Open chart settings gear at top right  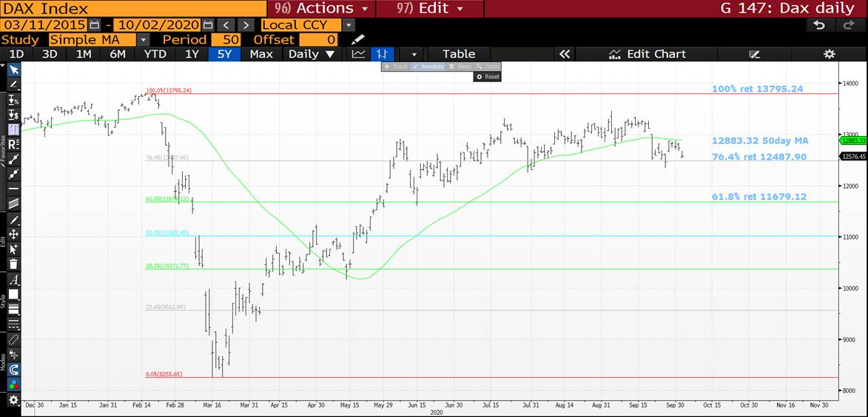(829, 54)
